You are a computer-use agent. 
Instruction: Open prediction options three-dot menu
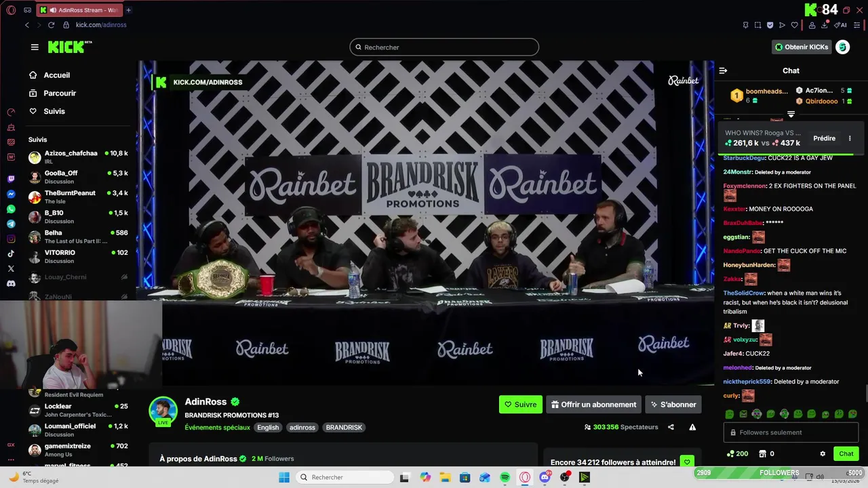pyautogui.click(x=850, y=138)
